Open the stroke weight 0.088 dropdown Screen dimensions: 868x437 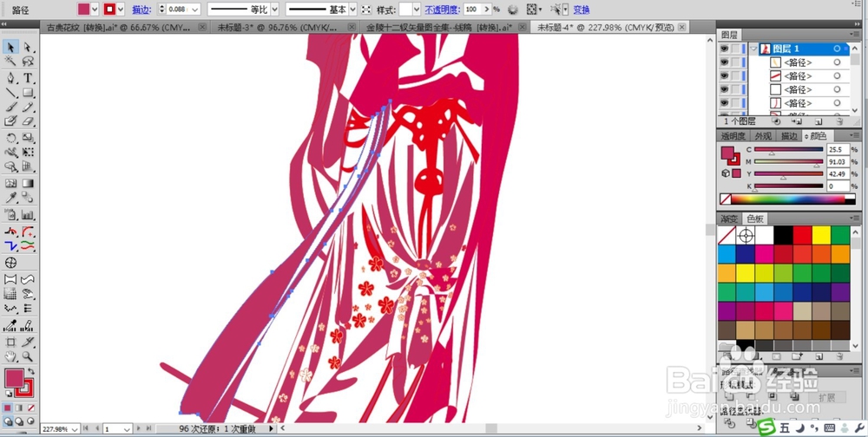(x=194, y=10)
